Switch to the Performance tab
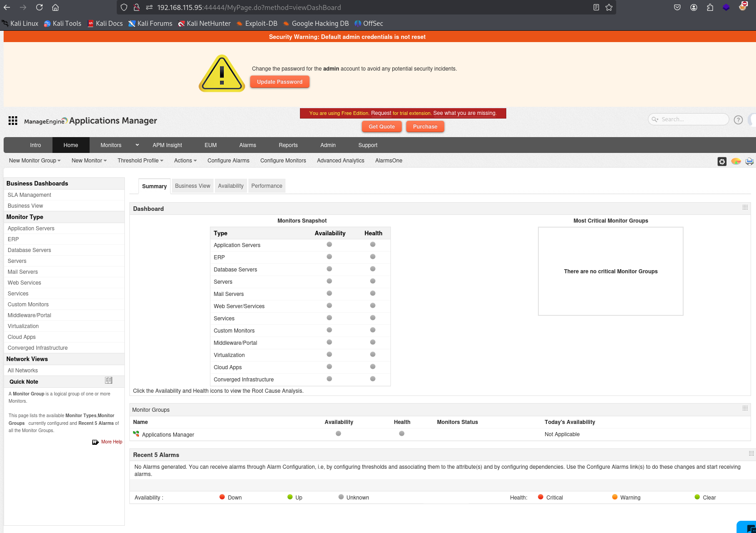The image size is (756, 533). coord(267,186)
